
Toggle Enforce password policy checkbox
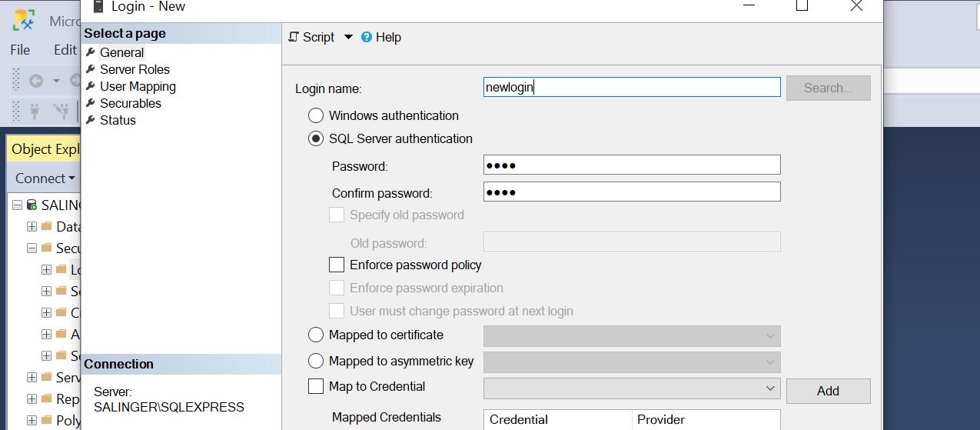337,265
